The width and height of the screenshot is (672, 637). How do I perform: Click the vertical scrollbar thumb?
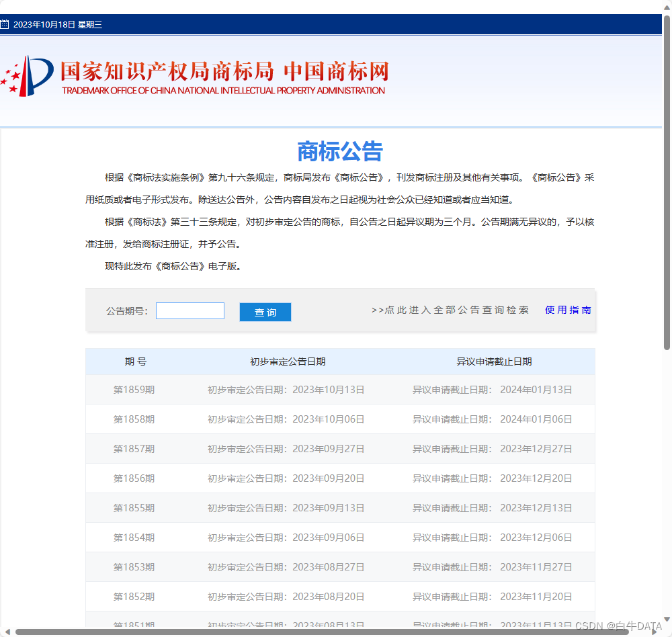[667, 182]
